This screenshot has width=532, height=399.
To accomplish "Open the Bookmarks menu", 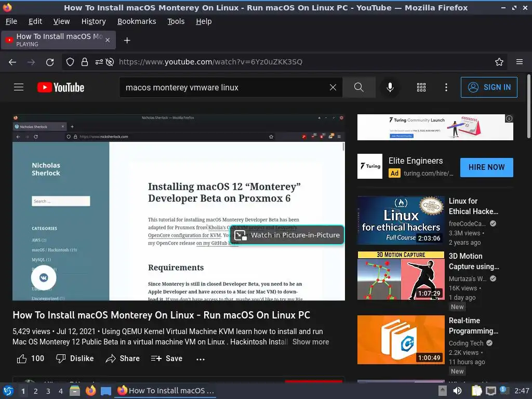I will tap(137, 21).
